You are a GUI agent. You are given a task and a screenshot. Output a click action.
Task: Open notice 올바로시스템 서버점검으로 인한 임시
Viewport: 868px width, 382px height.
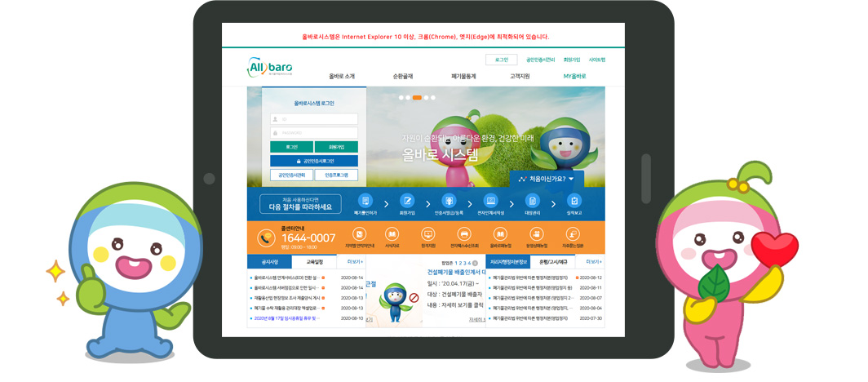coord(287,288)
